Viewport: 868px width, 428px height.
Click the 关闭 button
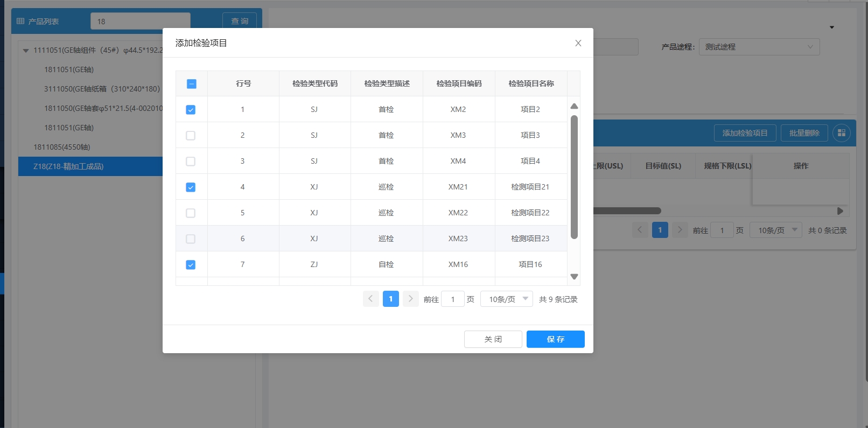click(x=493, y=339)
